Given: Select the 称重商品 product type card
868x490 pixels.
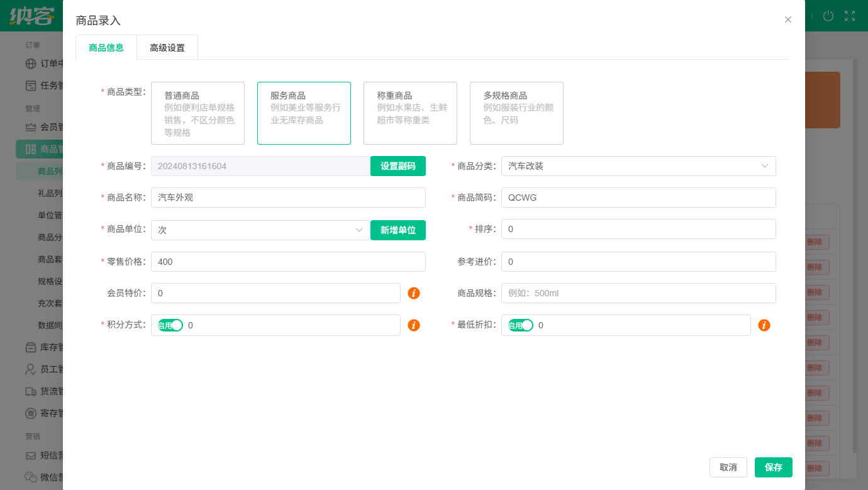Looking at the screenshot, I should [410, 113].
